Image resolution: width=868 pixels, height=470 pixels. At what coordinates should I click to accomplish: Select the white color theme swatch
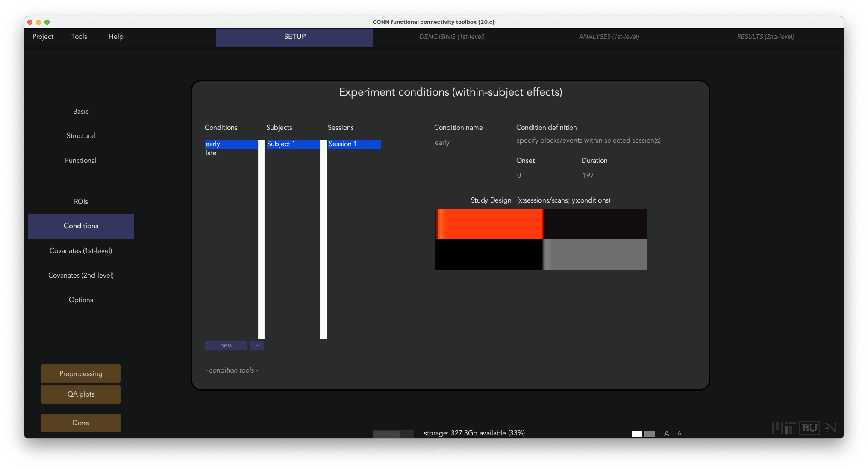pos(636,434)
